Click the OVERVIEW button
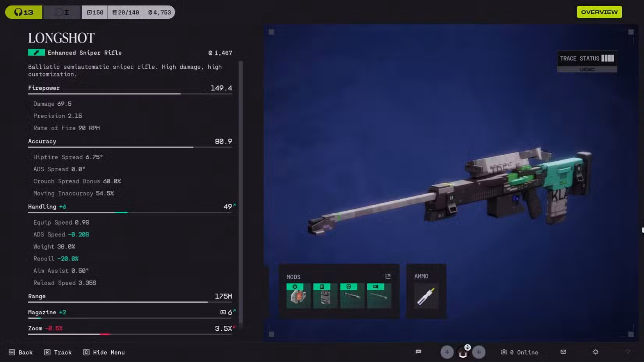Screen dimensions: 644x362 (599, 12)
